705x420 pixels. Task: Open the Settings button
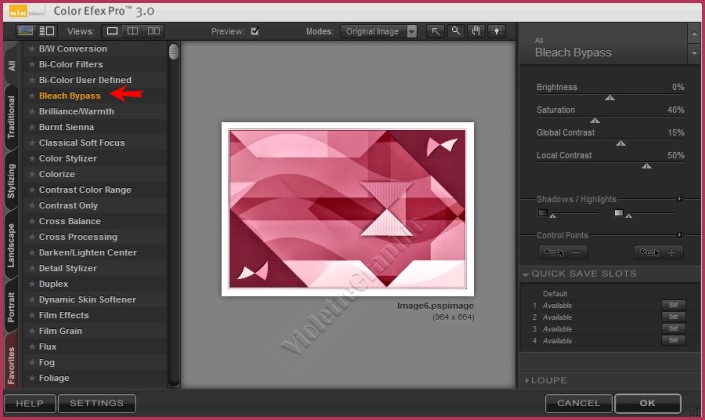pyautogui.click(x=96, y=403)
